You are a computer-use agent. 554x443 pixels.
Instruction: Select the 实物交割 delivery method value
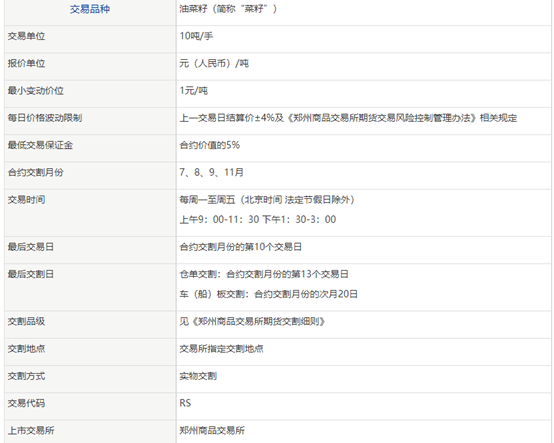[198, 376]
